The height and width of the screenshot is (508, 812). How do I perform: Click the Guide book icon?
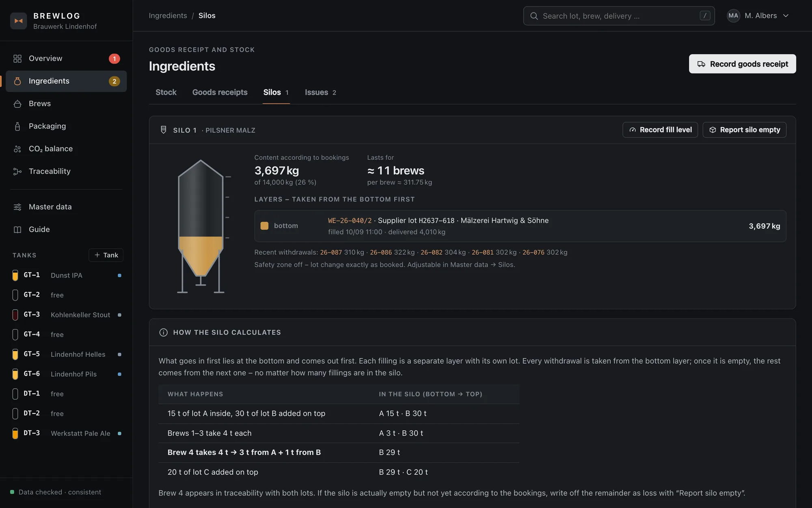[x=17, y=230]
